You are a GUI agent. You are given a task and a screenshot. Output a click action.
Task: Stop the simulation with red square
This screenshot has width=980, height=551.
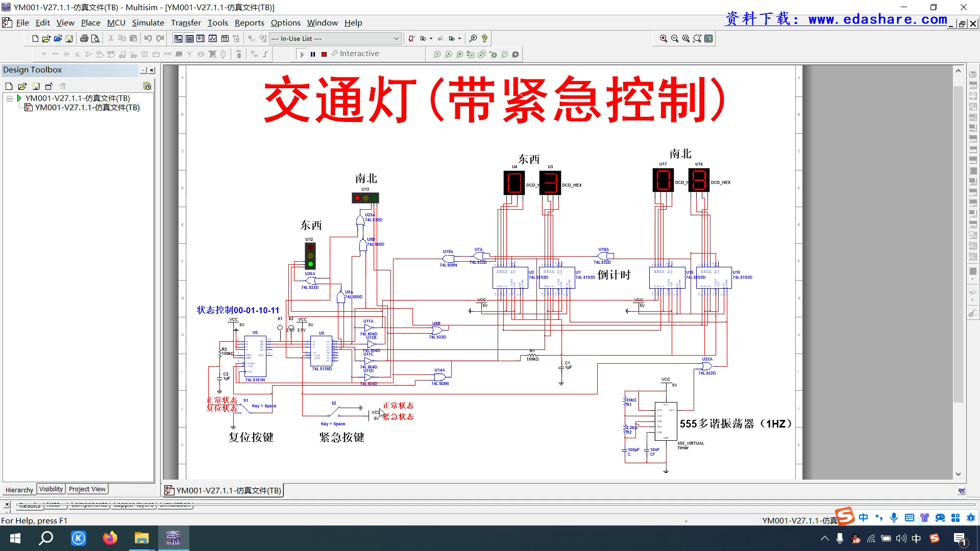click(x=324, y=54)
